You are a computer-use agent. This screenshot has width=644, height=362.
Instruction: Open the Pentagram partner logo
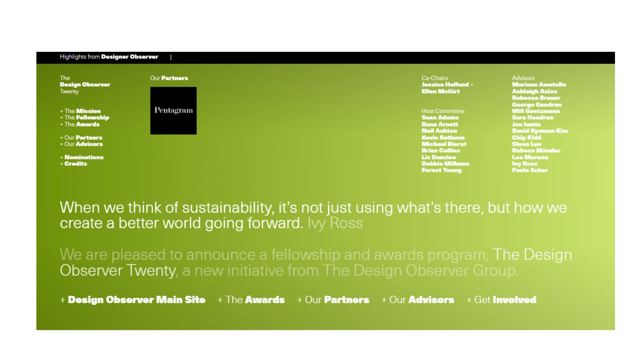tap(173, 110)
